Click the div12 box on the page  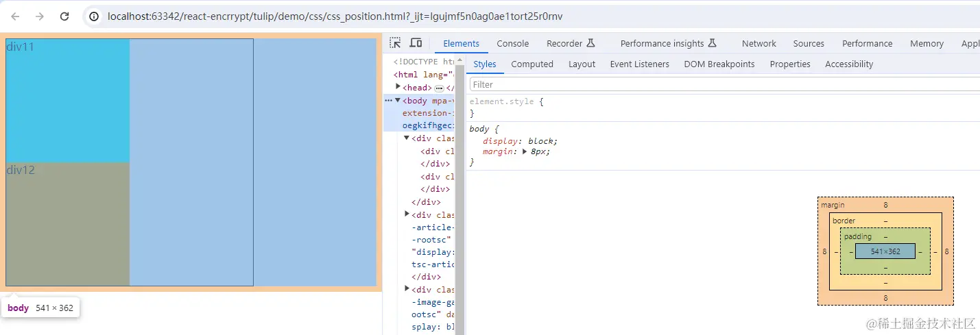[67, 224]
